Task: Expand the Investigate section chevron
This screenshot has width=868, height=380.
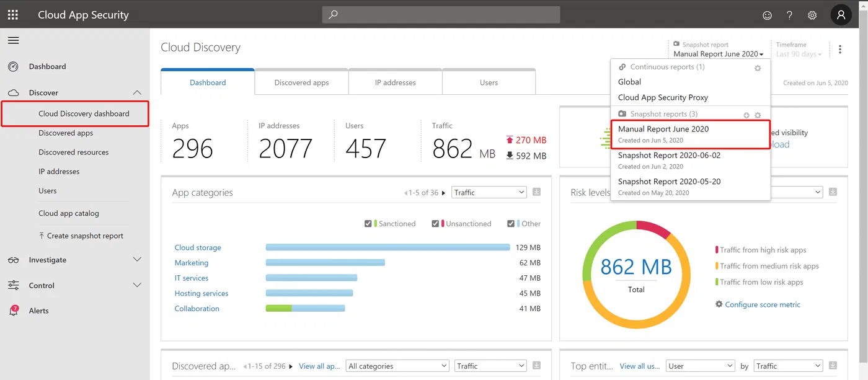Action: pos(137,260)
